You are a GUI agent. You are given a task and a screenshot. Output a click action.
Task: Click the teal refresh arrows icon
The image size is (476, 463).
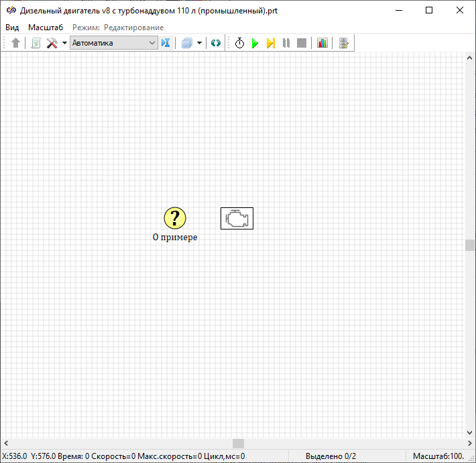pos(215,43)
